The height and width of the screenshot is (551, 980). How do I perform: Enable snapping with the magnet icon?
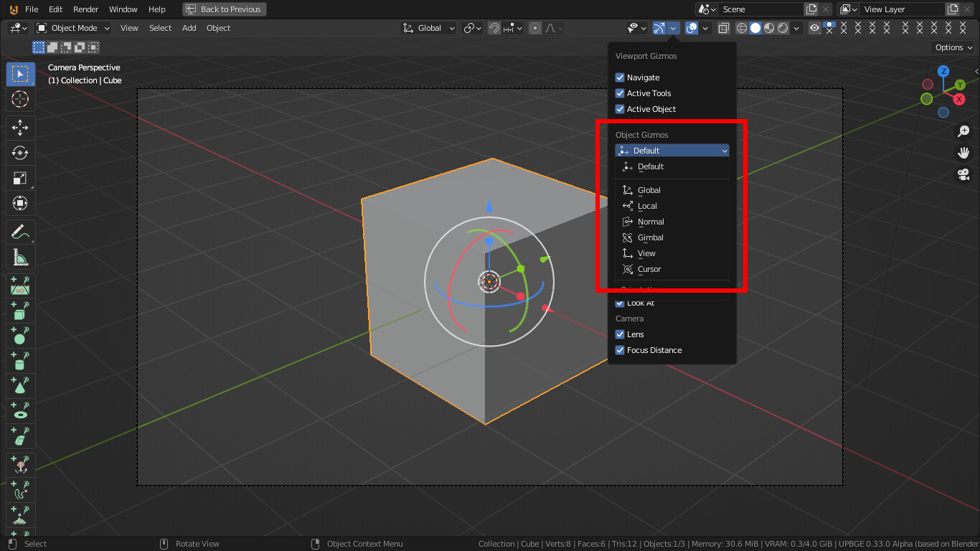pyautogui.click(x=494, y=28)
